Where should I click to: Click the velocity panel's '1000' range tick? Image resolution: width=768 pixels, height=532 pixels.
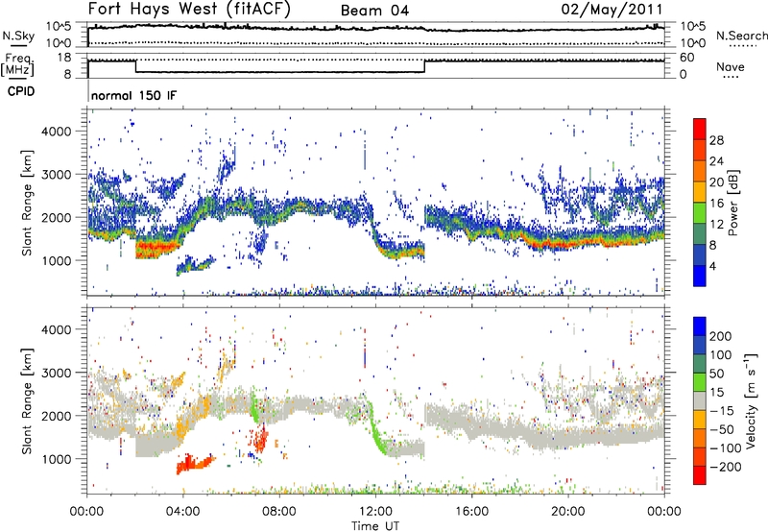pyautogui.click(x=57, y=459)
